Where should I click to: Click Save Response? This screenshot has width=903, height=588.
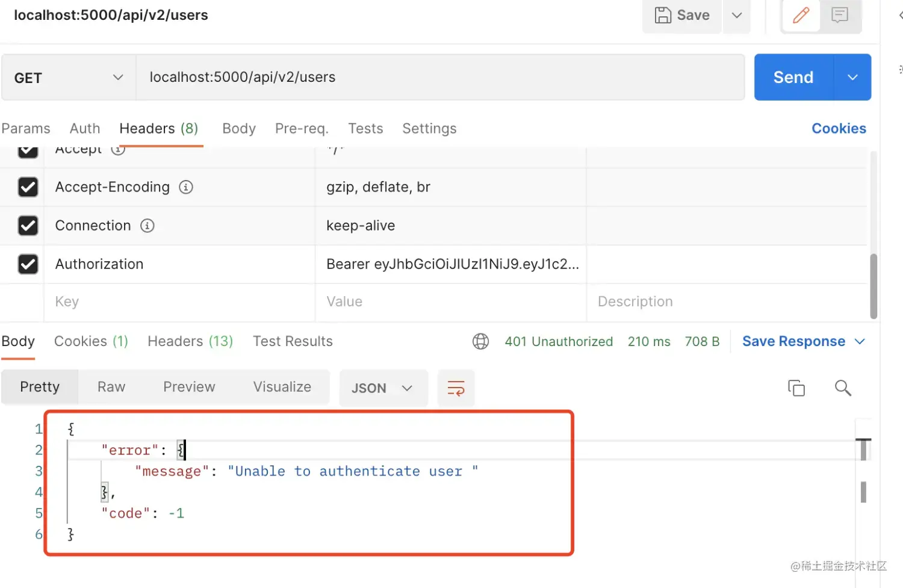click(793, 342)
